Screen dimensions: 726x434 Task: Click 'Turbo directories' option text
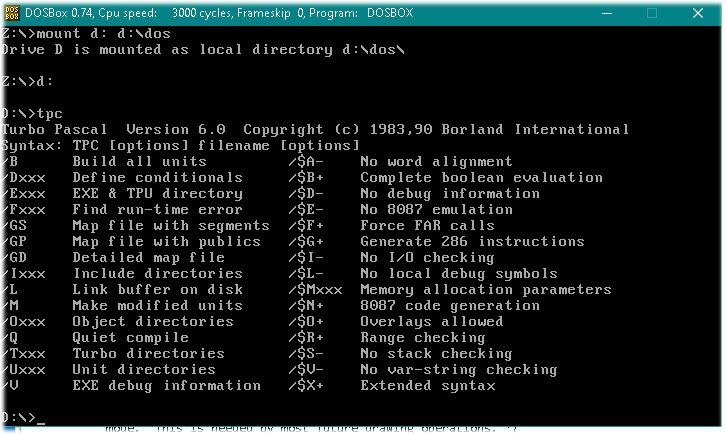click(x=149, y=353)
